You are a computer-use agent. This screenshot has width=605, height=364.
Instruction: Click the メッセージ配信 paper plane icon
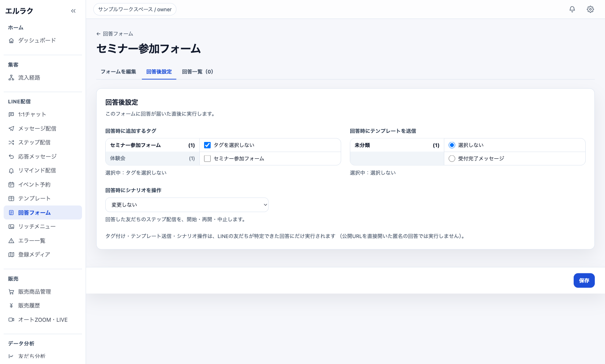click(x=11, y=128)
